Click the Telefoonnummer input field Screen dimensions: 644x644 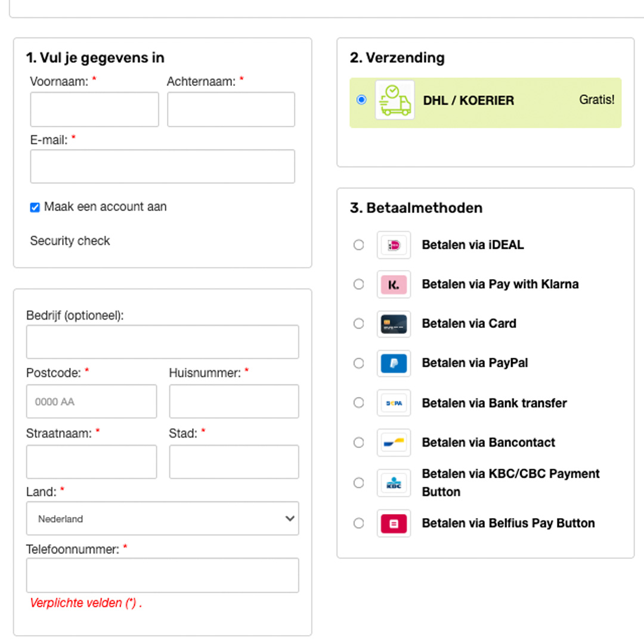163,575
